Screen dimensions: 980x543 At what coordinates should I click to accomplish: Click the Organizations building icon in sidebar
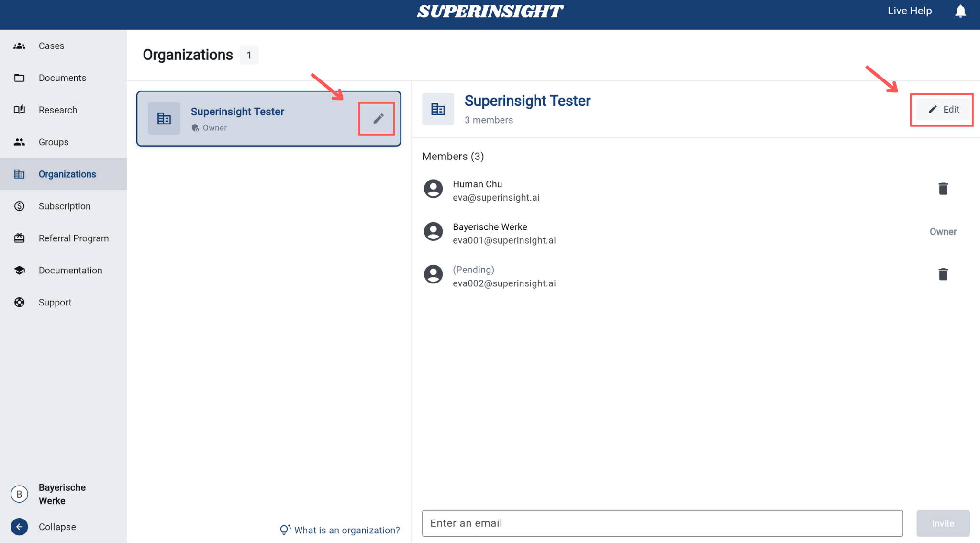pyautogui.click(x=19, y=174)
